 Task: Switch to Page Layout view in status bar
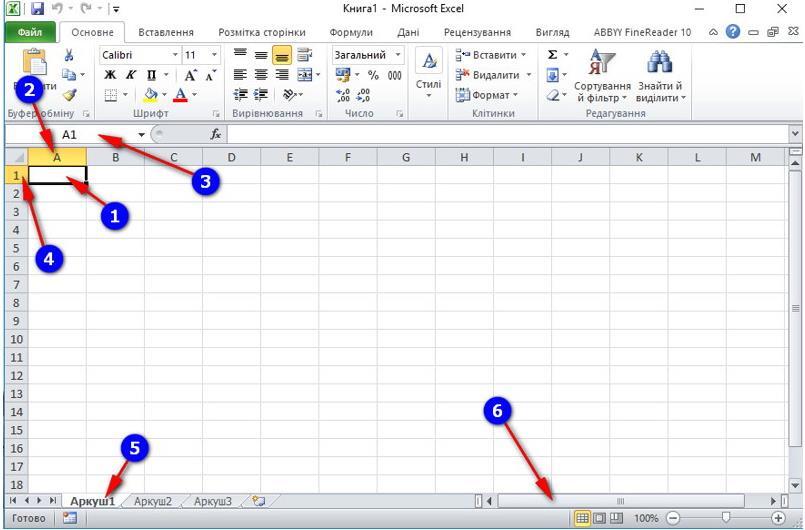pos(599,518)
